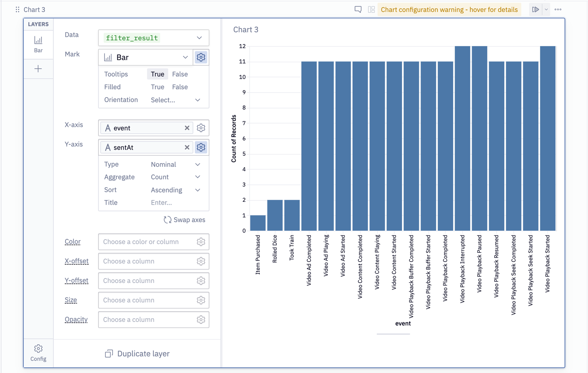Open the X-axis event field settings gear
This screenshot has height=373, width=588.
[201, 128]
